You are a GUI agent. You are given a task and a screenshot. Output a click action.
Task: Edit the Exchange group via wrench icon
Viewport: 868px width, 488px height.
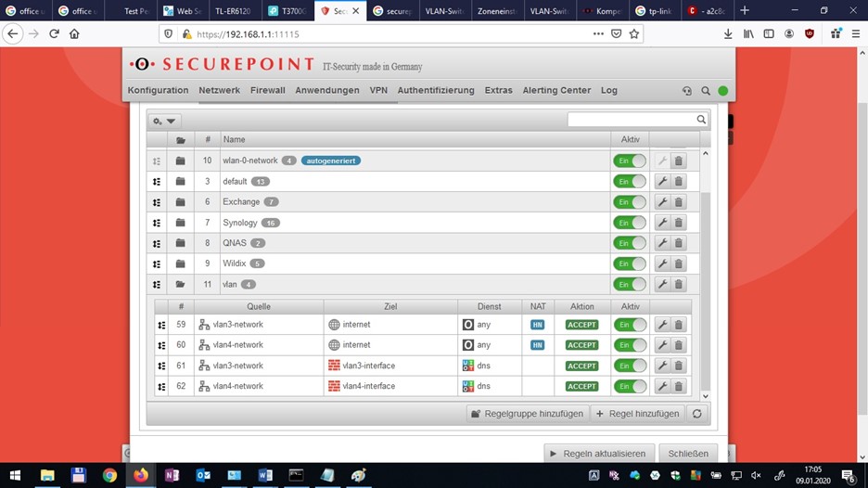tap(662, 202)
